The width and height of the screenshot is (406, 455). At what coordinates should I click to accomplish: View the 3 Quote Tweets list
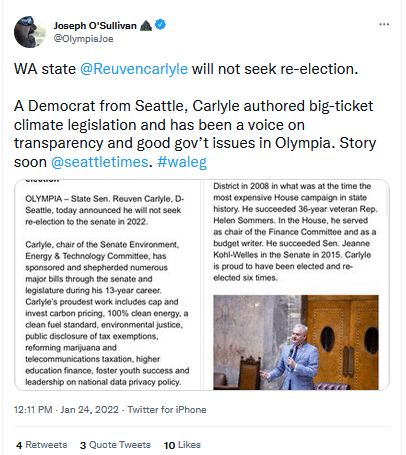pos(115,445)
